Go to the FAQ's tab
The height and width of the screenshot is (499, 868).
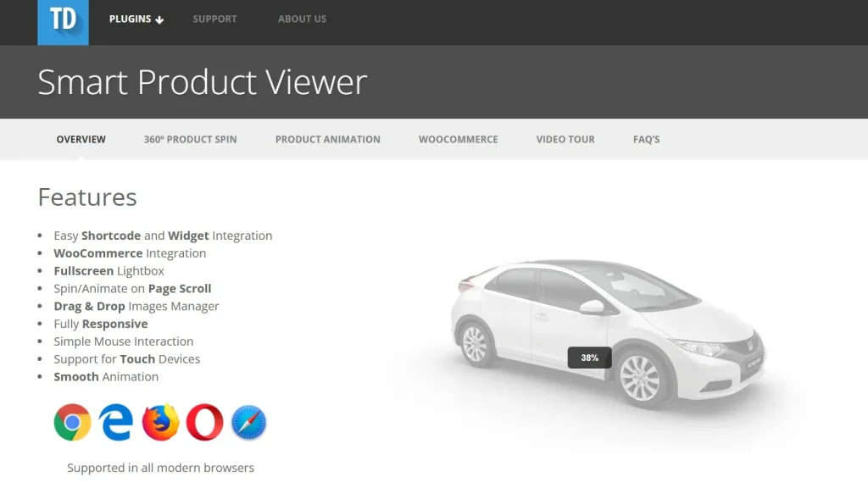pos(647,140)
